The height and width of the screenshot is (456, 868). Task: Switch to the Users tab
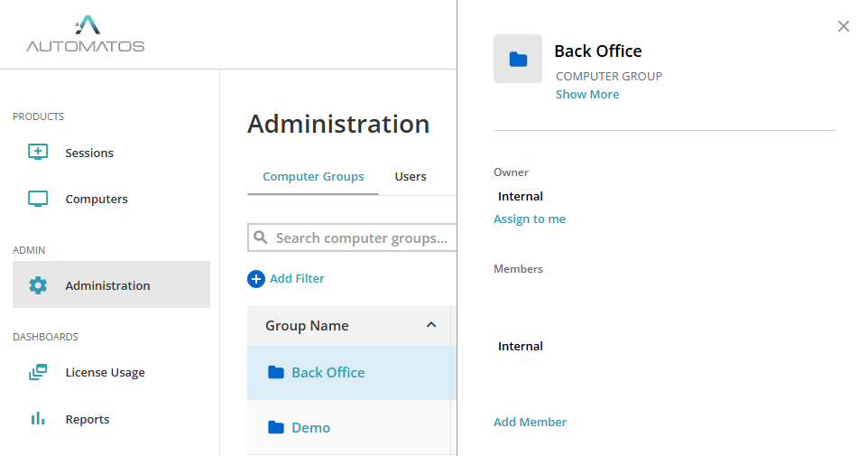tap(411, 177)
